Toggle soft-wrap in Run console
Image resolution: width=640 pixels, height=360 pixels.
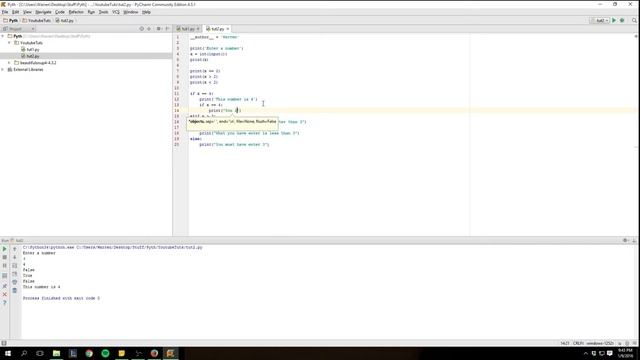pyautogui.click(x=15, y=266)
